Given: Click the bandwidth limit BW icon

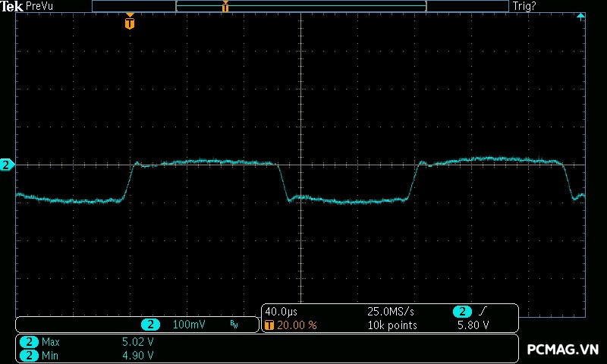Looking at the screenshot, I should click(x=234, y=325).
